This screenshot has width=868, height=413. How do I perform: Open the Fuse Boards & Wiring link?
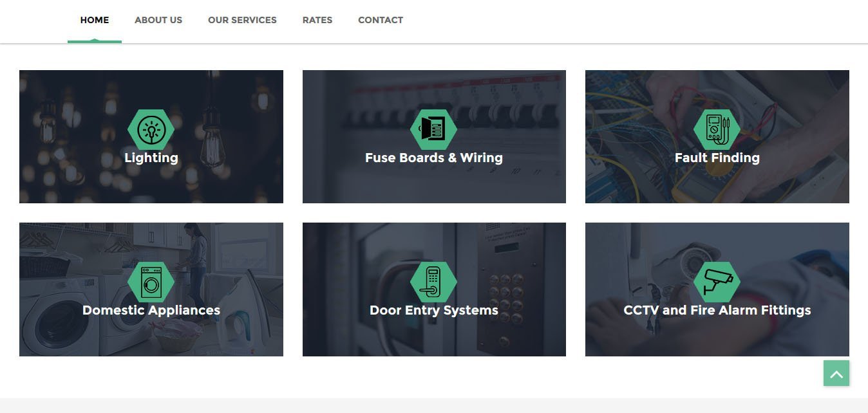coord(434,158)
